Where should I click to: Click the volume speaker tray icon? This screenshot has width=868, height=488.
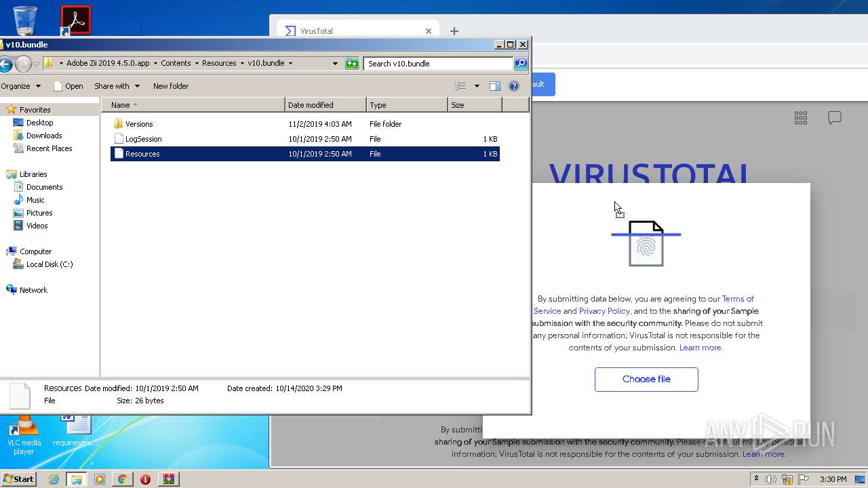click(771, 479)
